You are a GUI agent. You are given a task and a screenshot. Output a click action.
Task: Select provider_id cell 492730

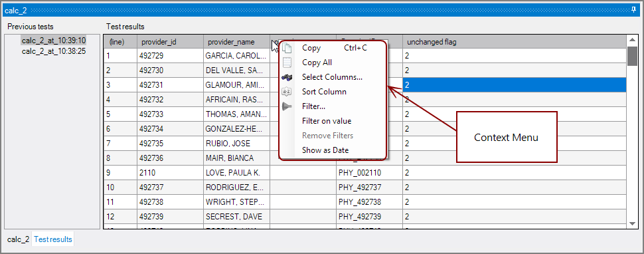[x=171, y=70]
